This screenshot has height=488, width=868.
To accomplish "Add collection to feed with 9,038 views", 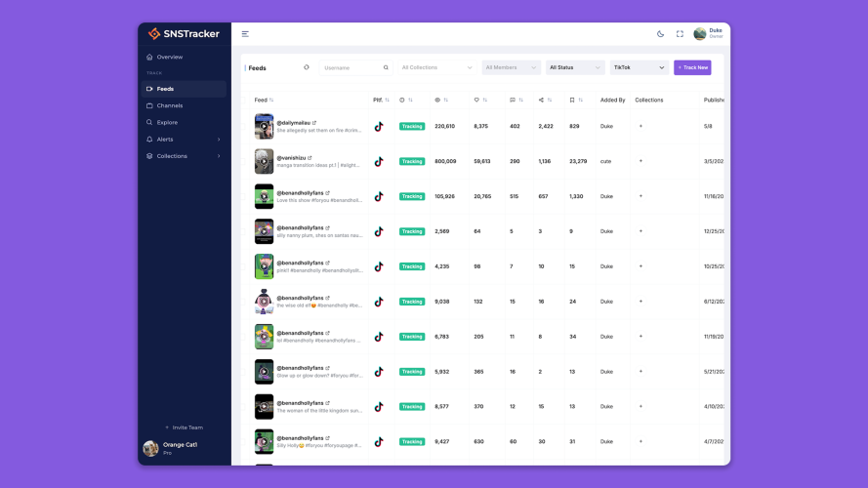I will click(641, 302).
